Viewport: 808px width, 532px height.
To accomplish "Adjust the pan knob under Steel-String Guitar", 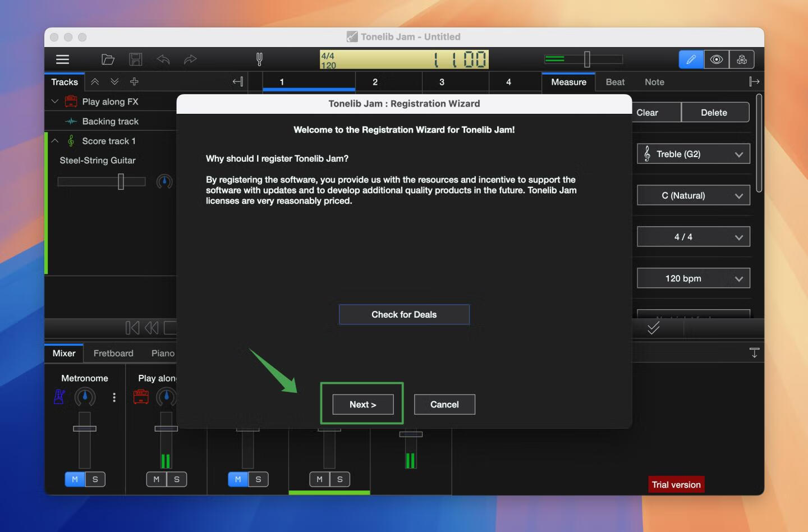I will pyautogui.click(x=164, y=181).
